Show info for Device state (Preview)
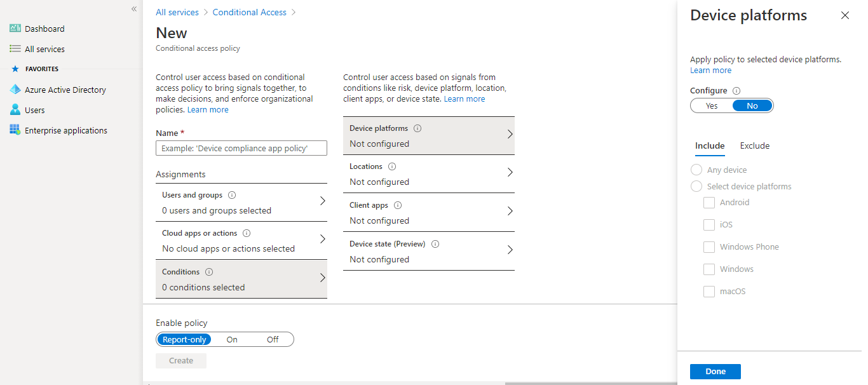 (x=435, y=244)
